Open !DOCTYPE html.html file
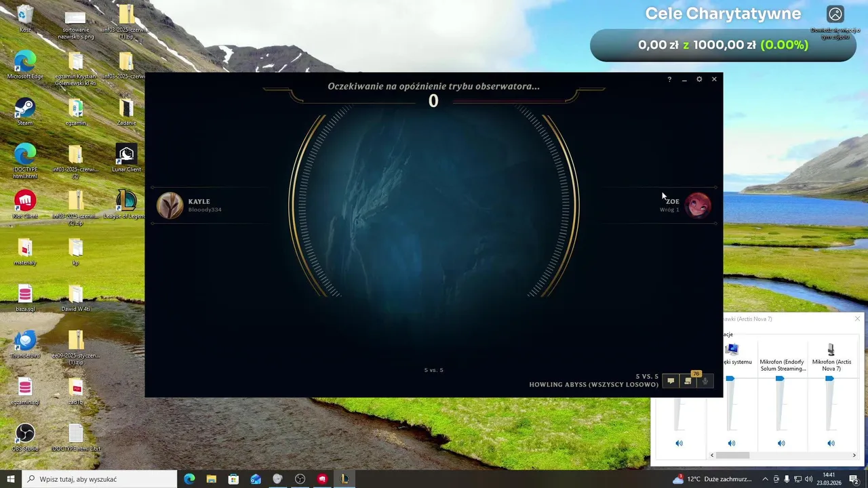The width and height of the screenshot is (868, 488). click(25, 161)
